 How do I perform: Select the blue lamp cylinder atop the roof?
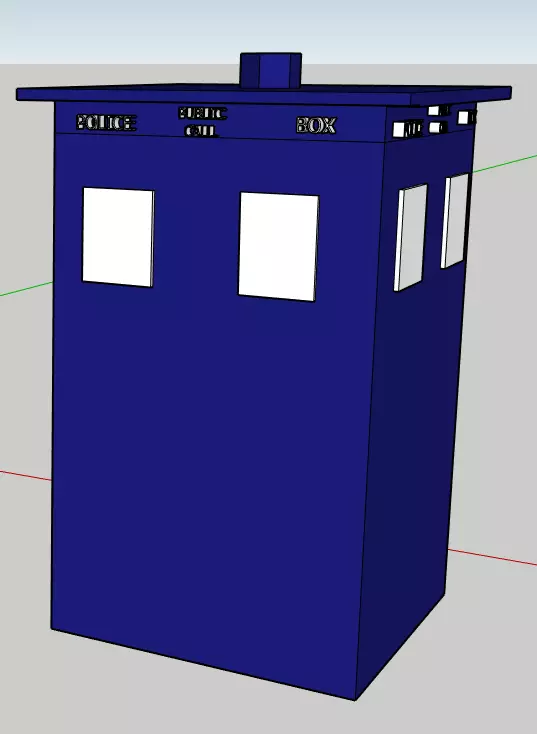point(271,70)
